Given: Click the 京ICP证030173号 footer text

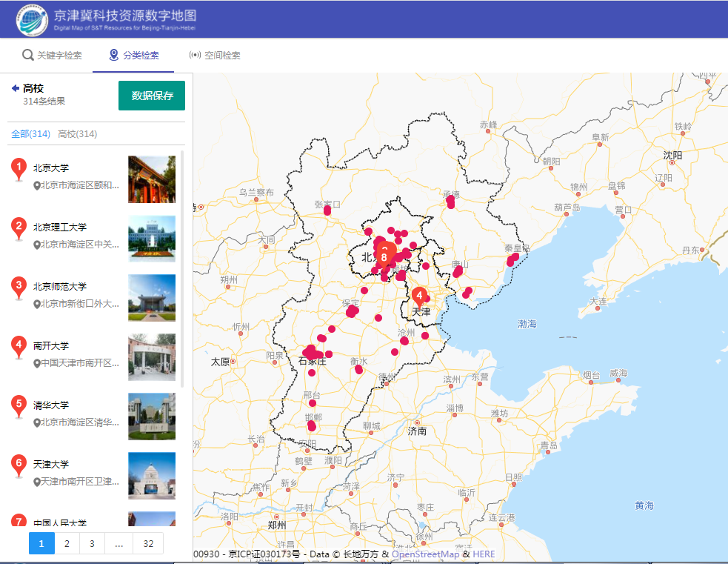Looking at the screenshot, I should tap(264, 554).
